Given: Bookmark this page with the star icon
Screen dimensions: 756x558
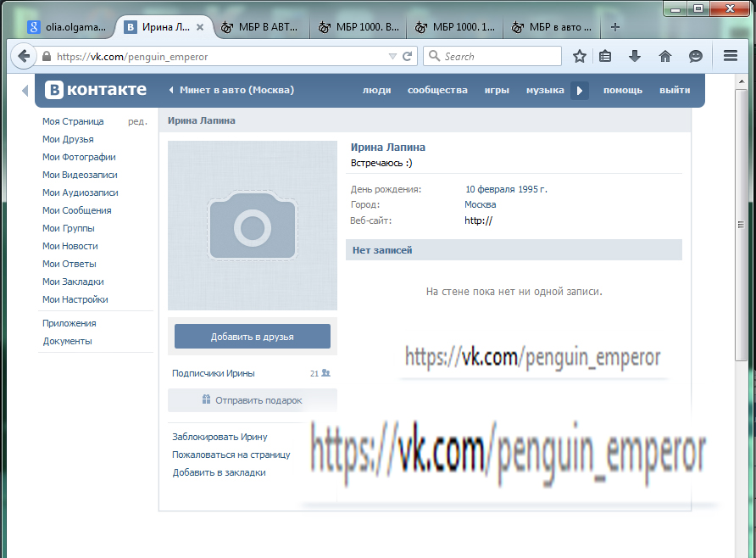Looking at the screenshot, I should pos(580,57).
